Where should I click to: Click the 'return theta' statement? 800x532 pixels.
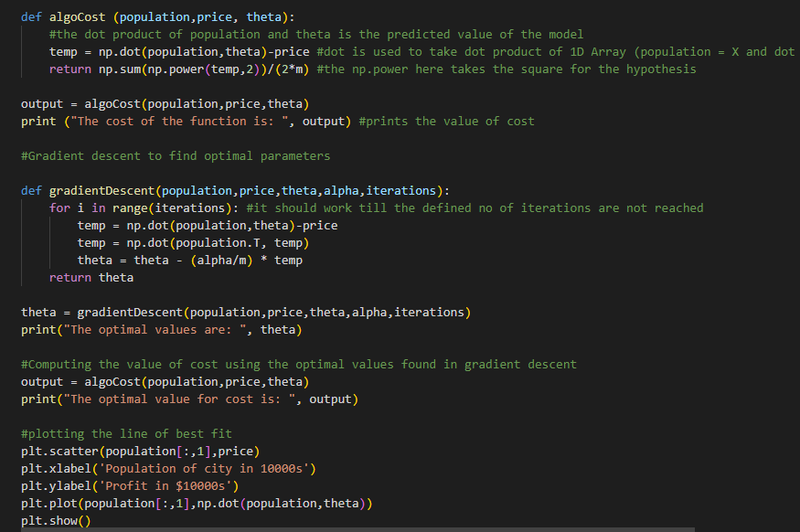click(91, 278)
